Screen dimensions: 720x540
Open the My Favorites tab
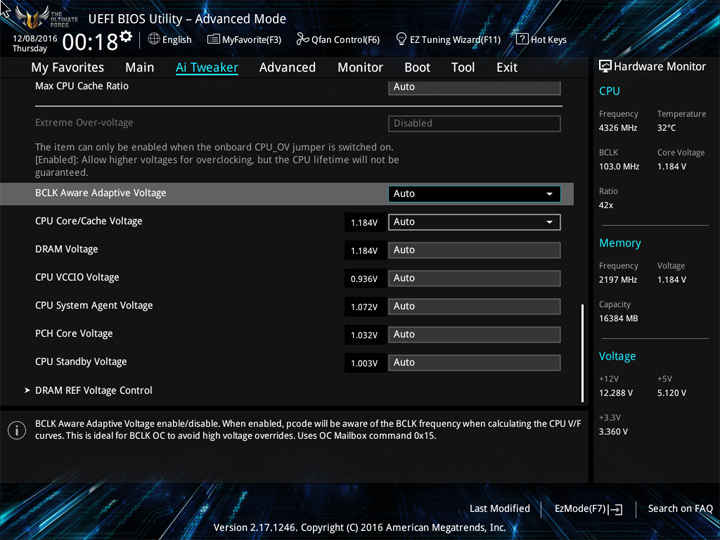point(68,68)
